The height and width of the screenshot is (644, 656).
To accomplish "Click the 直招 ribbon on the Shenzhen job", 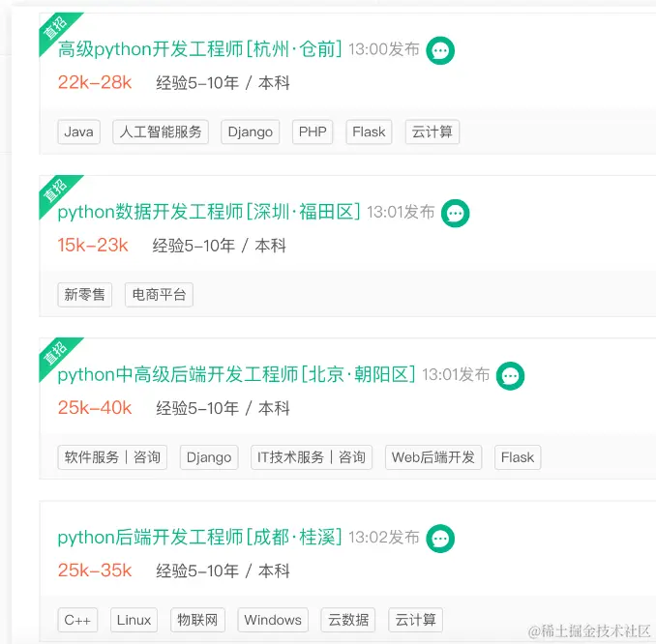I will pos(55,191).
